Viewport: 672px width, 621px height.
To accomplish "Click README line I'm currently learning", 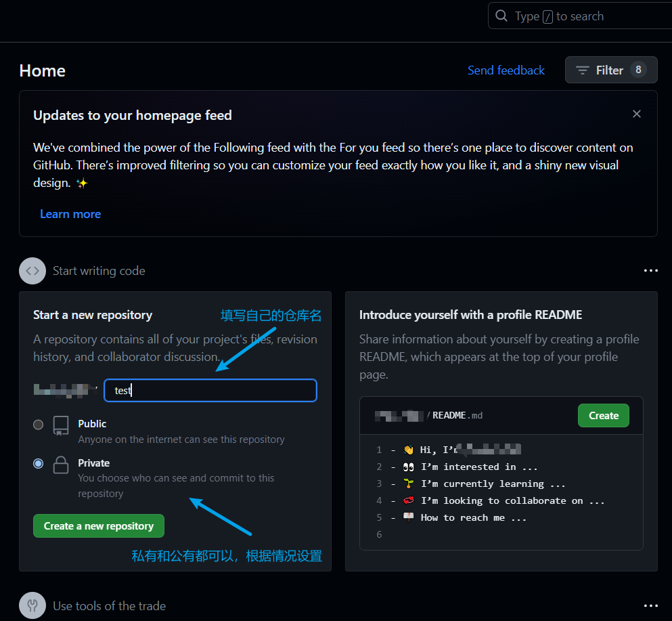I will (x=493, y=484).
